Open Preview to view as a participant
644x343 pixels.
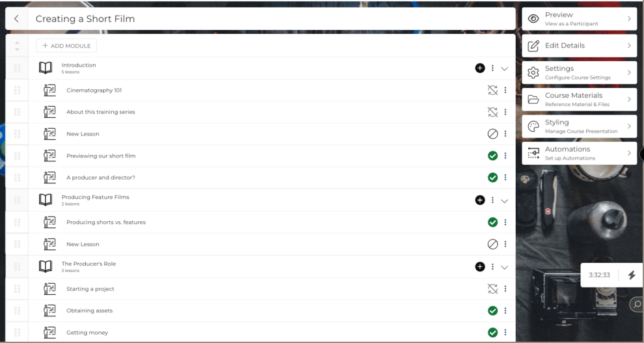(579, 18)
